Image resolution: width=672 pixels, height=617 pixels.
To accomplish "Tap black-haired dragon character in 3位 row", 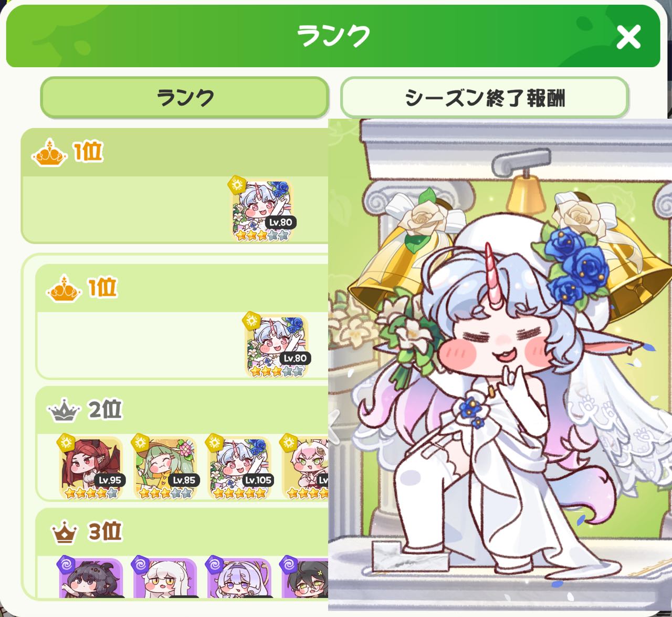I will tap(90, 577).
